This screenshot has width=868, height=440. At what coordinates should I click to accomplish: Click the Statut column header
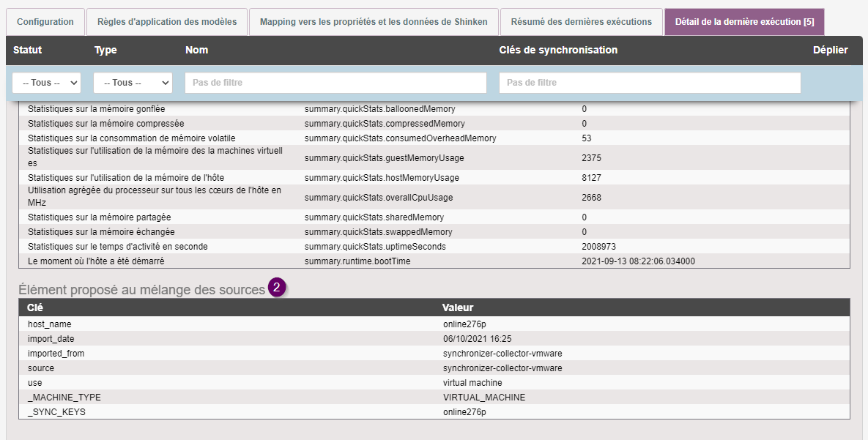28,51
